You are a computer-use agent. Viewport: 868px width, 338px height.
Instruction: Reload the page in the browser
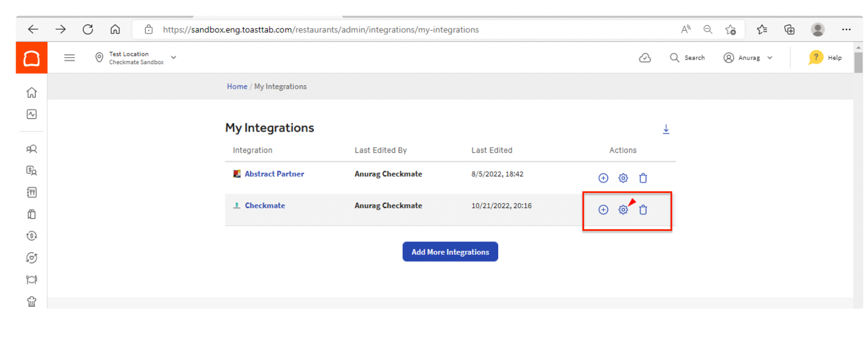88,30
